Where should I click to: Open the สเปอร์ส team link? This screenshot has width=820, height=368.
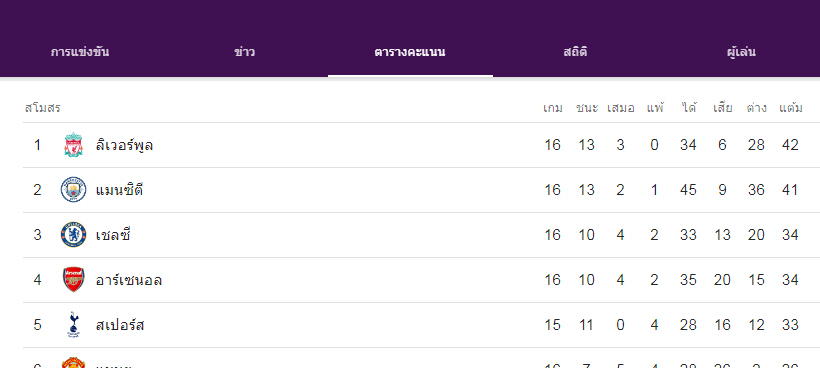click(x=120, y=325)
